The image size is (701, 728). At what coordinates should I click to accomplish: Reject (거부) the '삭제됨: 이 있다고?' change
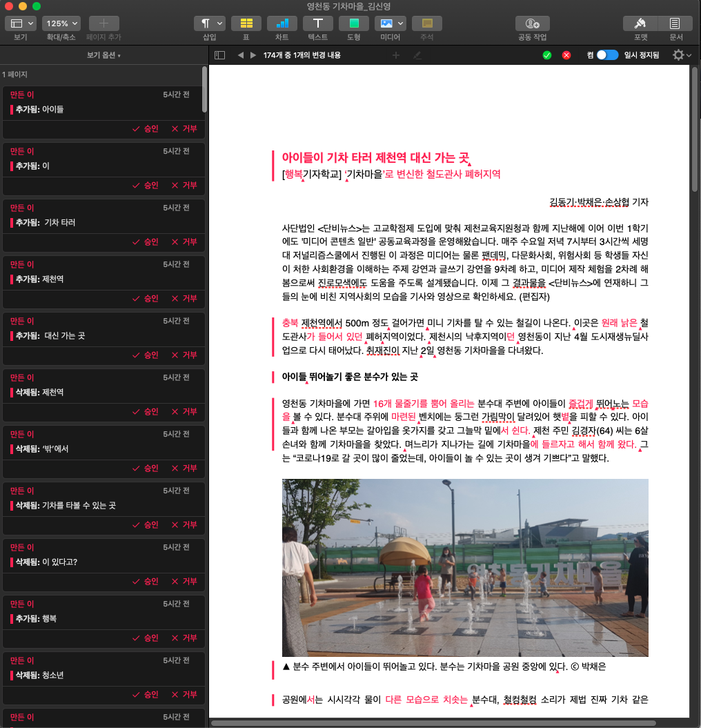coord(184,582)
